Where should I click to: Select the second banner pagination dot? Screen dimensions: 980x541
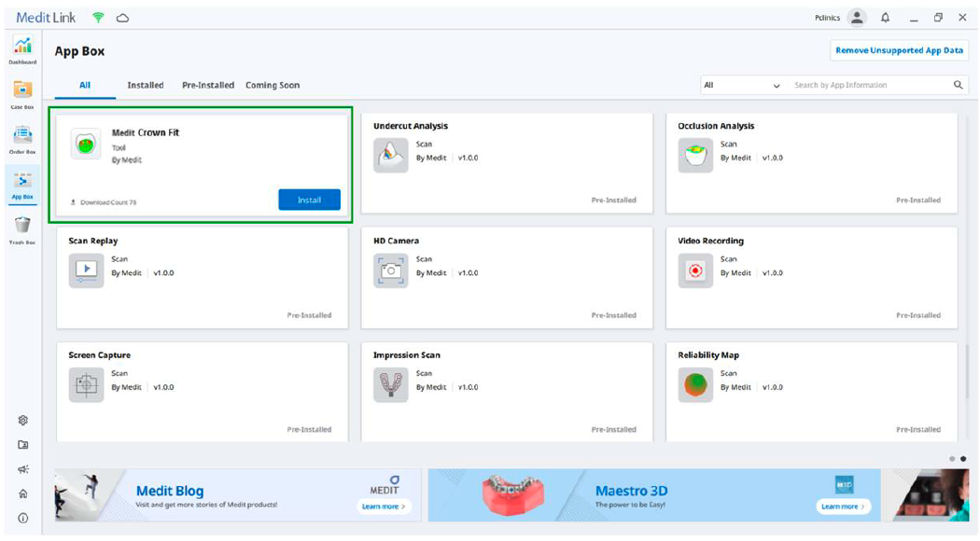coord(963,459)
